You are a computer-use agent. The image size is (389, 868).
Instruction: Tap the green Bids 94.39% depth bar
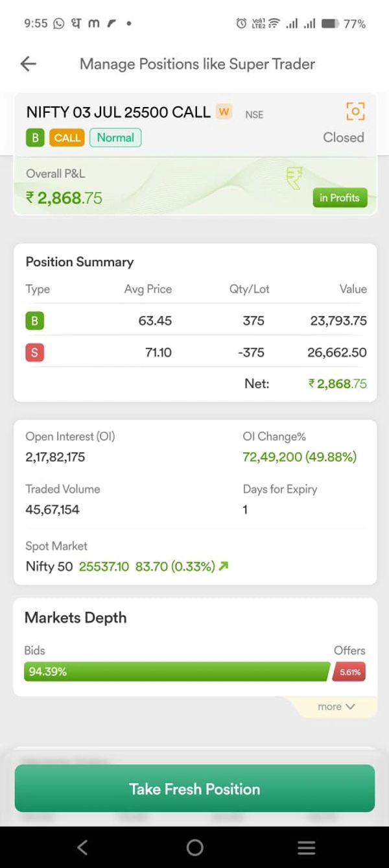click(x=176, y=671)
